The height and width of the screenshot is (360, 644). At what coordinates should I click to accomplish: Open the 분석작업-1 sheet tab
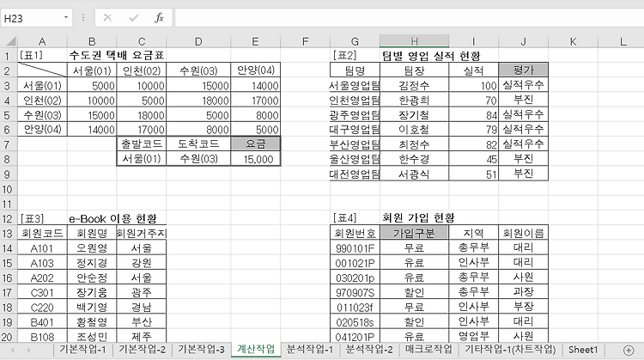pyautogui.click(x=310, y=350)
